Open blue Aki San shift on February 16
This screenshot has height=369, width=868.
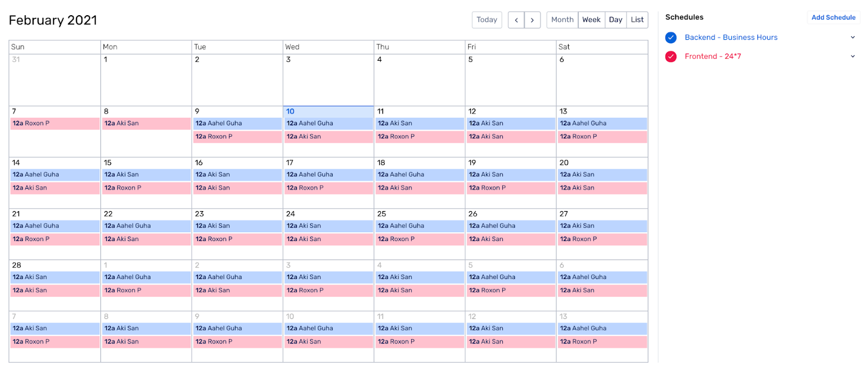click(238, 175)
